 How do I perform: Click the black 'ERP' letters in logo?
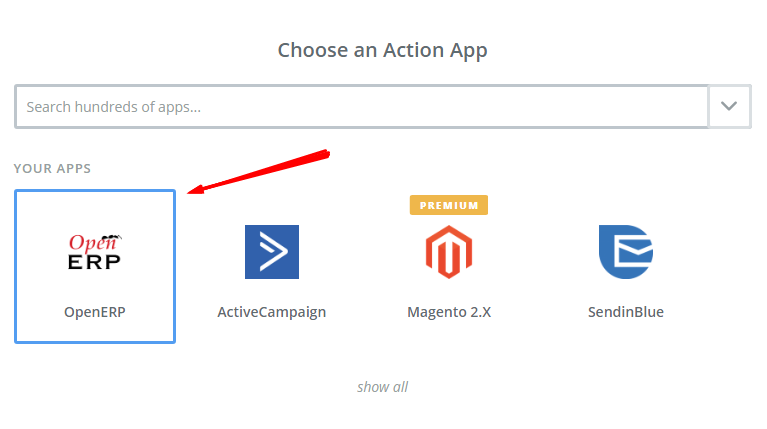click(94, 262)
